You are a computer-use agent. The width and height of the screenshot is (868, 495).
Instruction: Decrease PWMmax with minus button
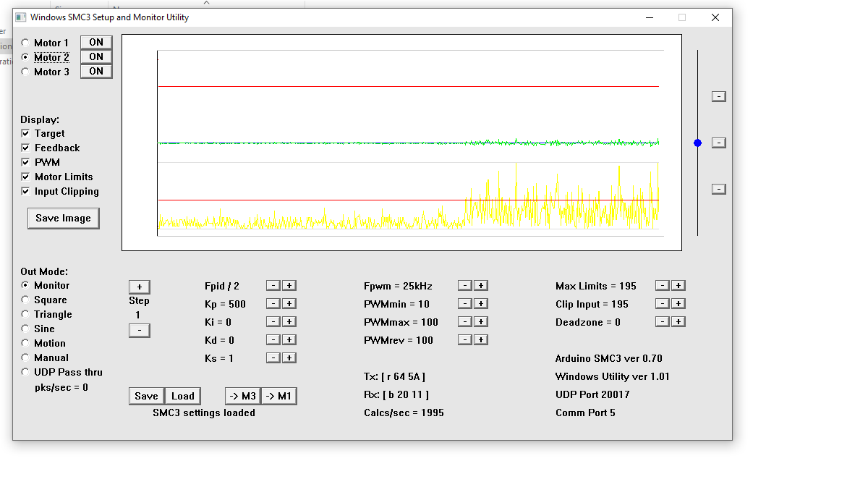coord(465,321)
